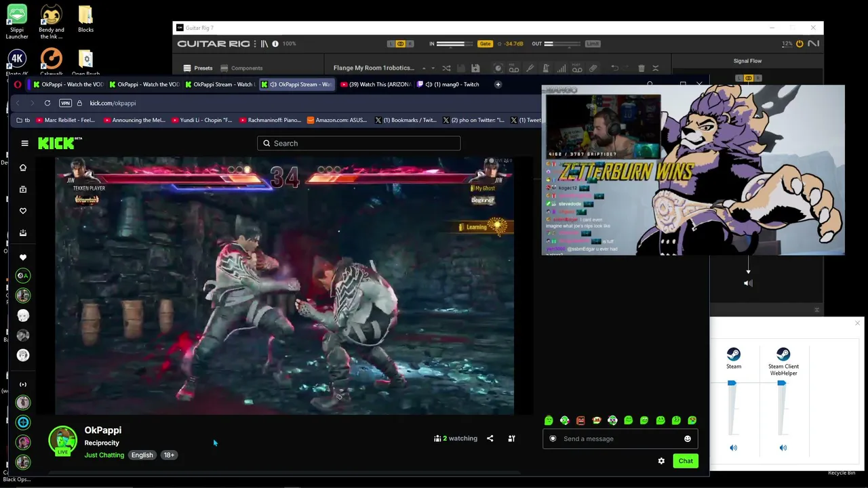Open the Kick sidebar hamburger menu
Image resolution: width=868 pixels, height=488 pixels.
[x=24, y=143]
